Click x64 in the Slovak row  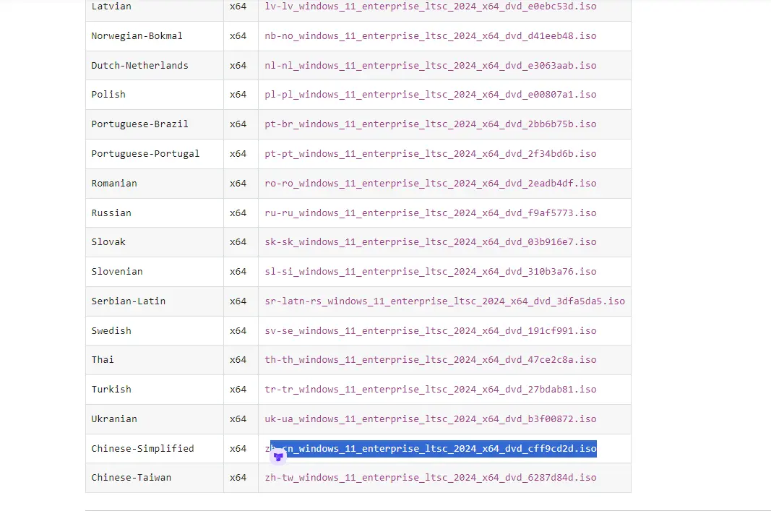[x=238, y=242]
